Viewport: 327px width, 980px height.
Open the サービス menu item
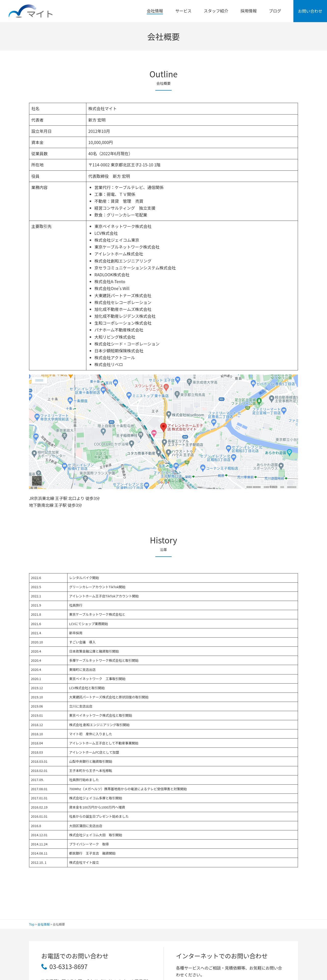point(183,11)
